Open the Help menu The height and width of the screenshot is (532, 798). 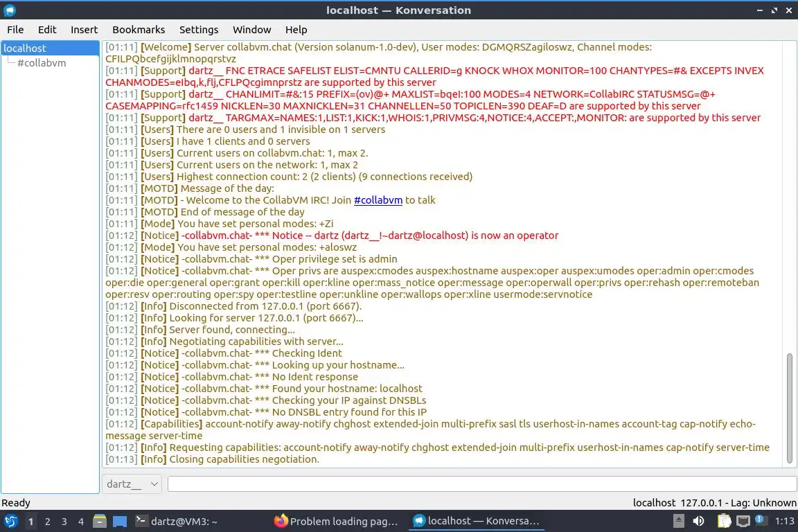296,30
